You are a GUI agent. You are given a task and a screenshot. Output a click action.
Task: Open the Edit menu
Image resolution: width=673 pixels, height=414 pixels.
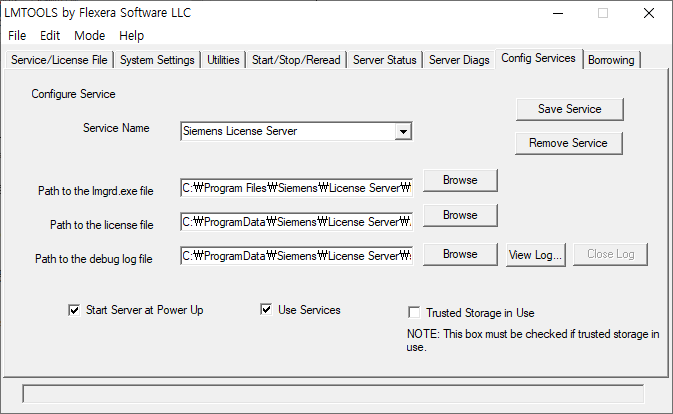(50, 36)
